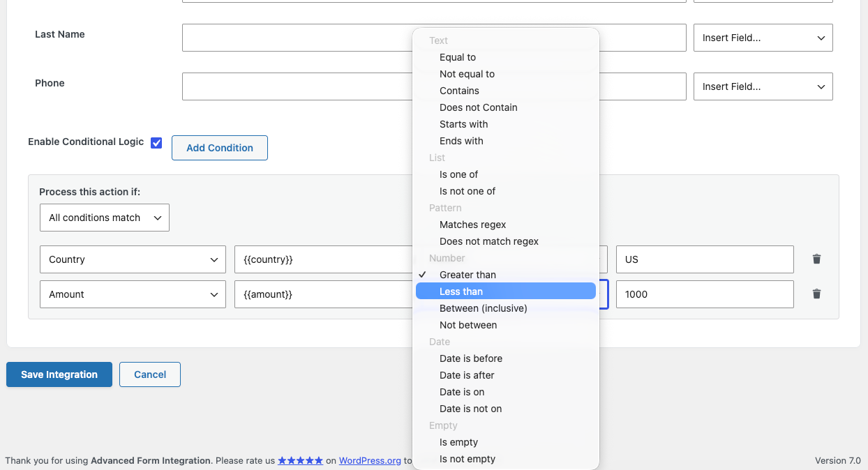The height and width of the screenshot is (470, 868).
Task: Uncheck Enable Conditional Logic checkbox
Action: pos(156,142)
